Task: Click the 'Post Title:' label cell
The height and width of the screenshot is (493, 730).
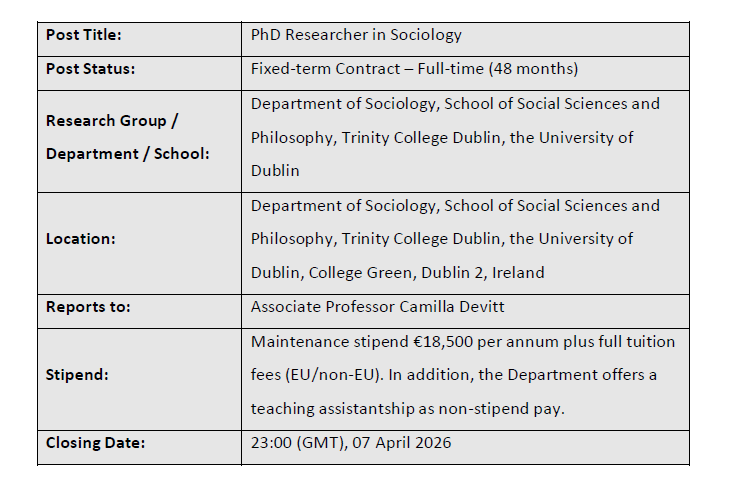Action: (x=84, y=35)
